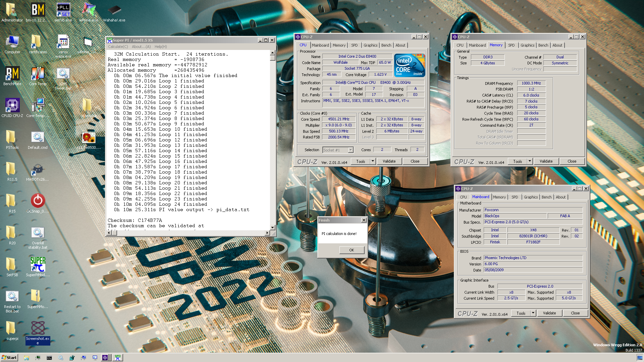
Task: Select the Screenshot.exe desktop icon
Action: click(x=38, y=333)
